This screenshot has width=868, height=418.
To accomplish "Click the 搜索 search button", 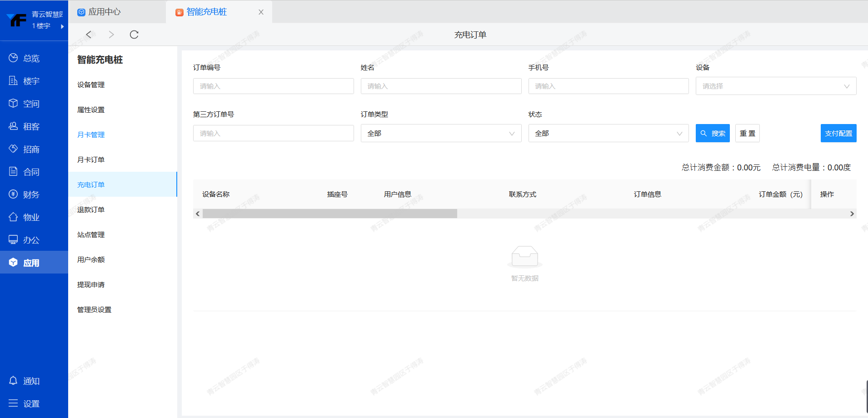I will 713,133.
